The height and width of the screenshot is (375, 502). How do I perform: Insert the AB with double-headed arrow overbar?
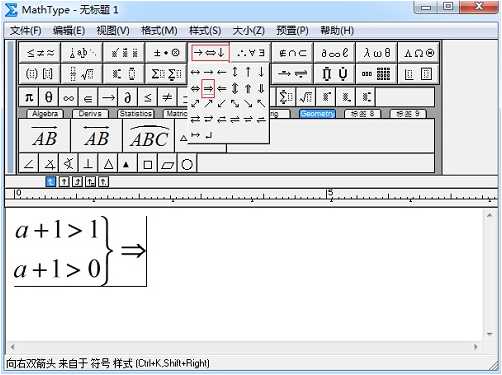(x=97, y=136)
